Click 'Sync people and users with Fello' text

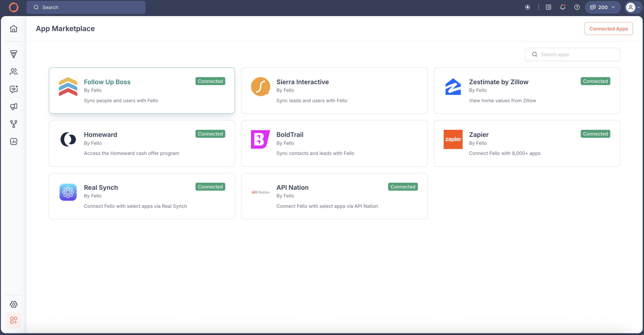121,100
